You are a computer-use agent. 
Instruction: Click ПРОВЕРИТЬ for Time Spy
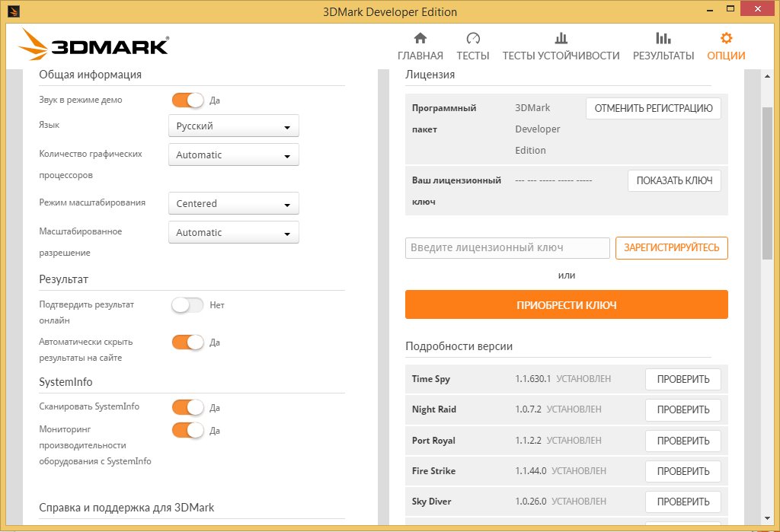683,379
